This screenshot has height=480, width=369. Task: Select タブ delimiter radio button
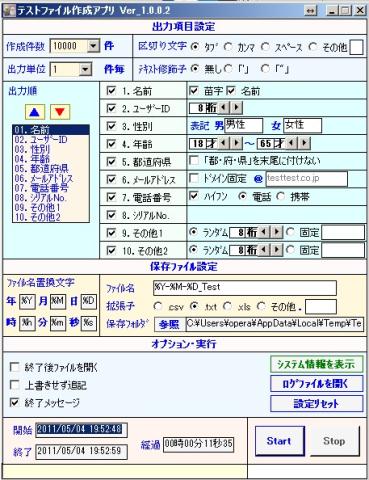click(x=195, y=47)
